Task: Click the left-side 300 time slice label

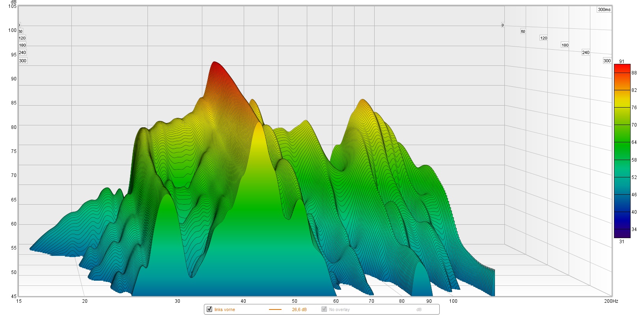Action: (x=23, y=61)
